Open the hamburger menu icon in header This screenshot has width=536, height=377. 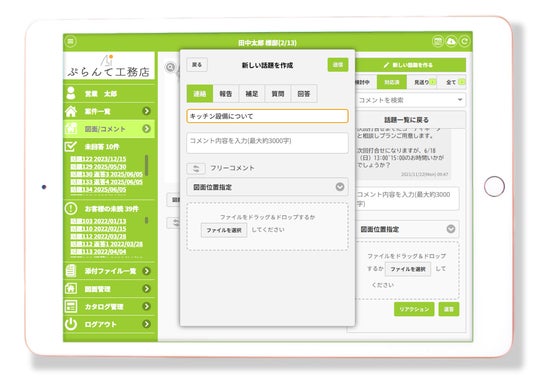70,42
